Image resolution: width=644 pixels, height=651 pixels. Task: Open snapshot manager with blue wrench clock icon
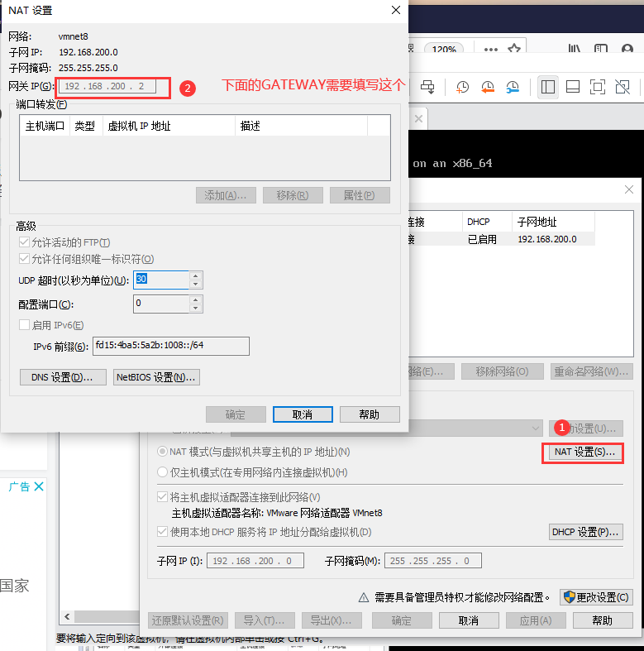(x=513, y=87)
